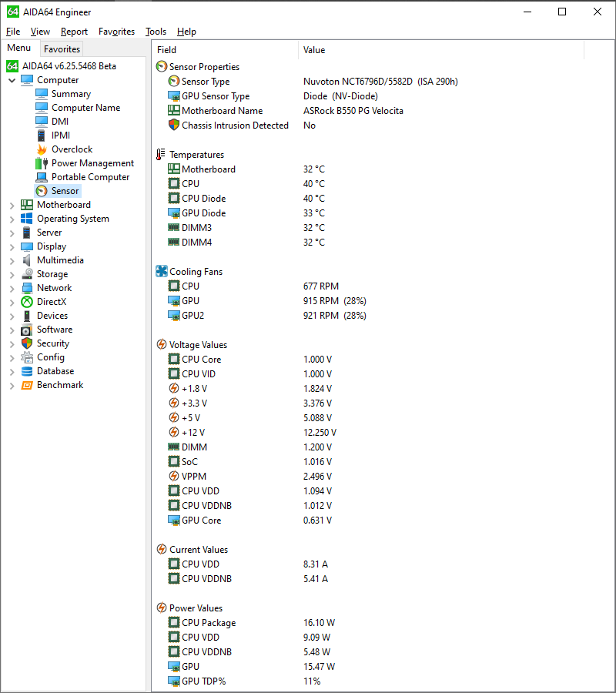
Task: Click the Sensor gauge icon in the tree
Action: (x=42, y=191)
